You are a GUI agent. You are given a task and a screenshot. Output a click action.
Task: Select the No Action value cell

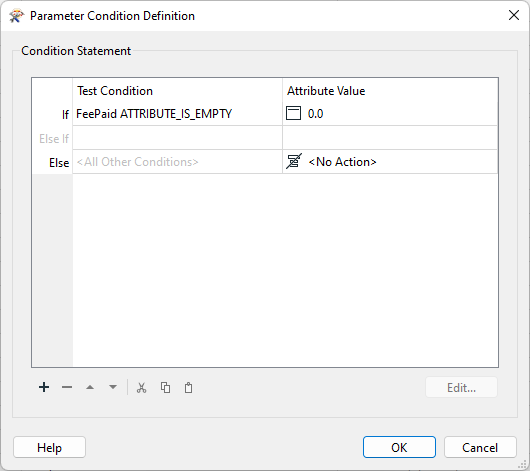[390, 162]
